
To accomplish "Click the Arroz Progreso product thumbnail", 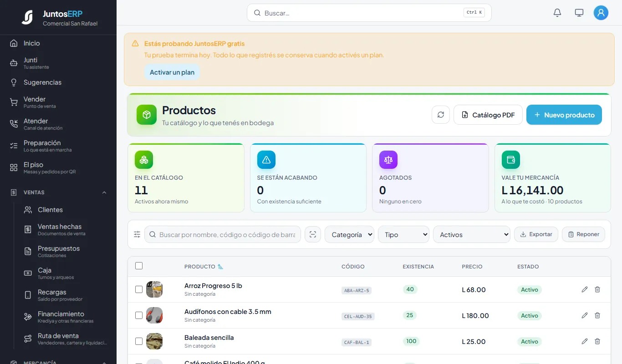I will coord(154,289).
